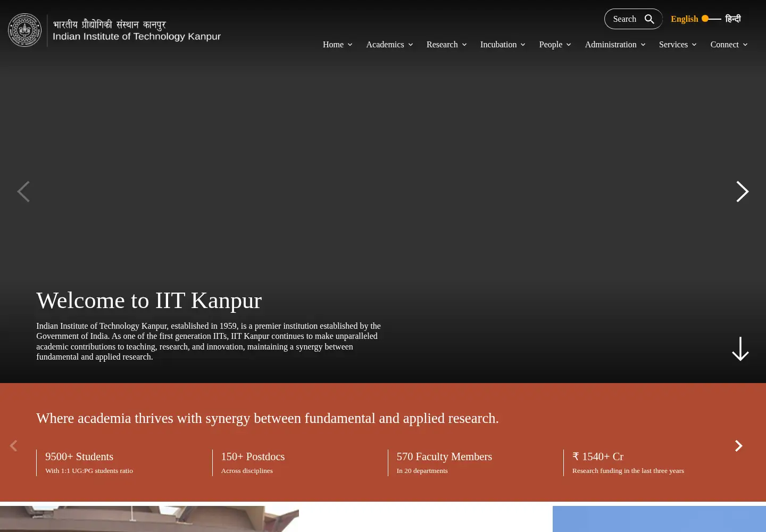Screen dimensions: 766x532
Task: Open the Services menu item
Action: (673, 45)
